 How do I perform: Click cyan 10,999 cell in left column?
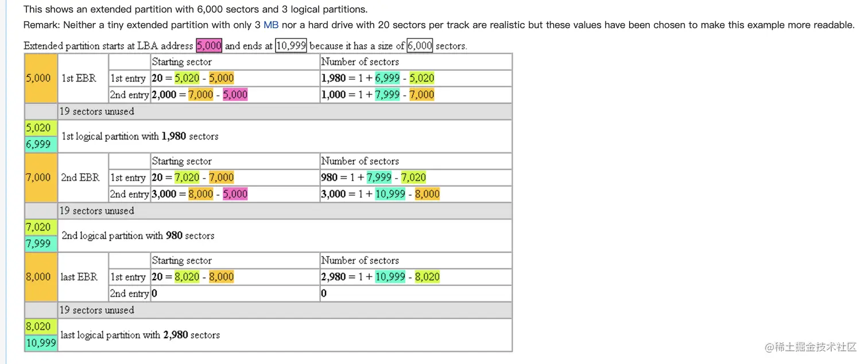click(x=41, y=343)
